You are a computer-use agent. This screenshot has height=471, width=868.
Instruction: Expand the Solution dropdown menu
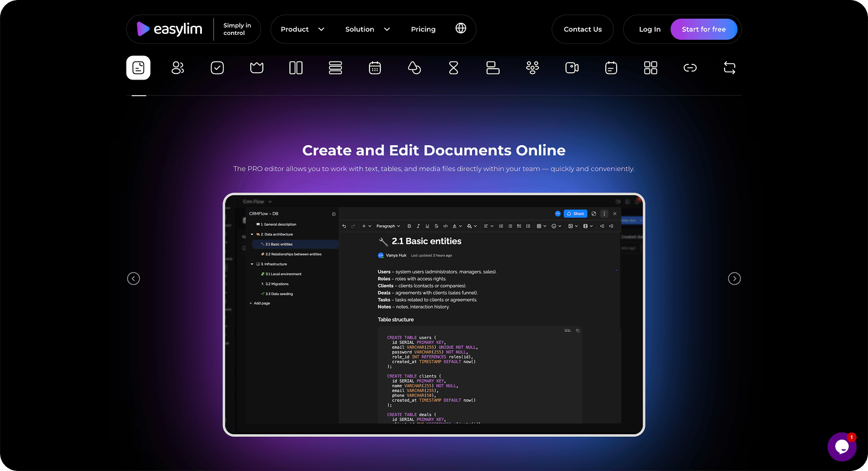click(x=368, y=30)
